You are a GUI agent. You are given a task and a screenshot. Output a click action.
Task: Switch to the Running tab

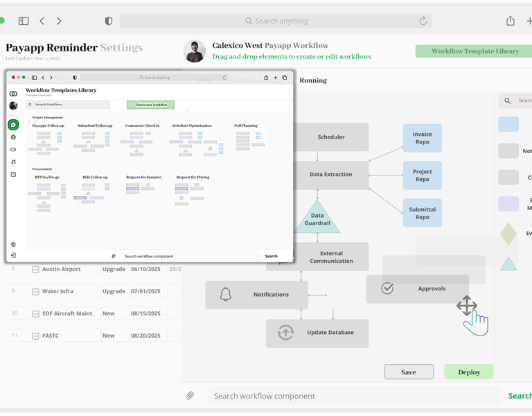pos(313,80)
